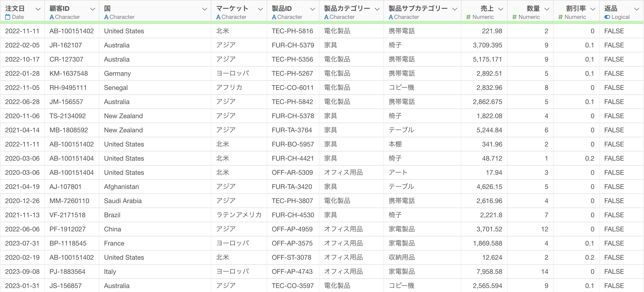Select the cell containing Senegal
This screenshot has width=644, height=292.
click(116, 88)
